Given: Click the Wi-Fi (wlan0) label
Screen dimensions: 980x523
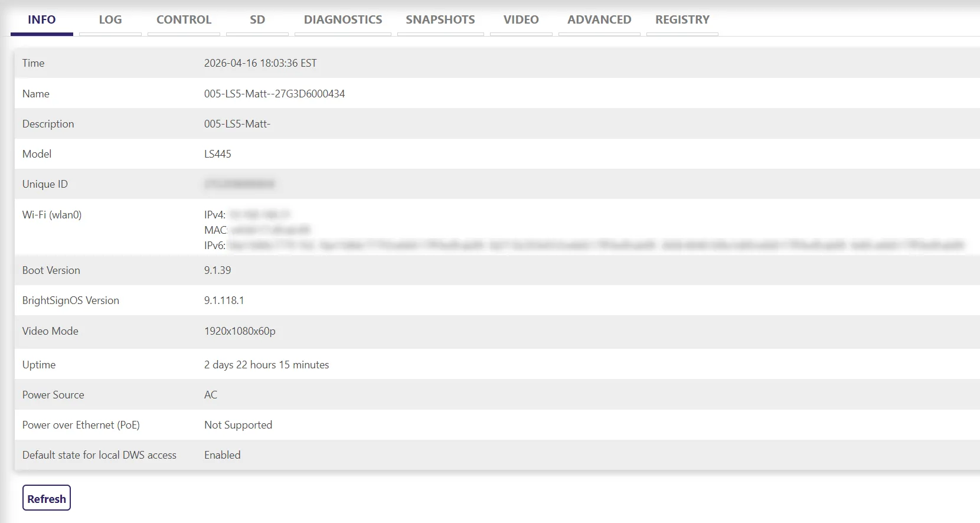Looking at the screenshot, I should [52, 215].
